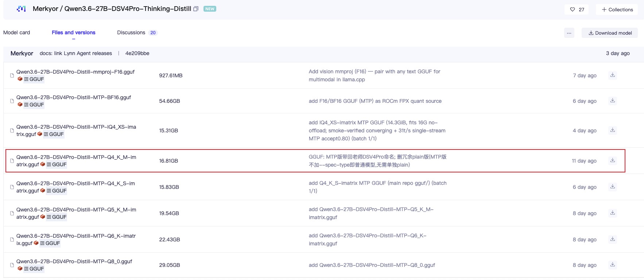Open commit 'GGUF: MTP版带回老师DSV4Pro命名' message
644x280 pixels.
[x=378, y=161]
